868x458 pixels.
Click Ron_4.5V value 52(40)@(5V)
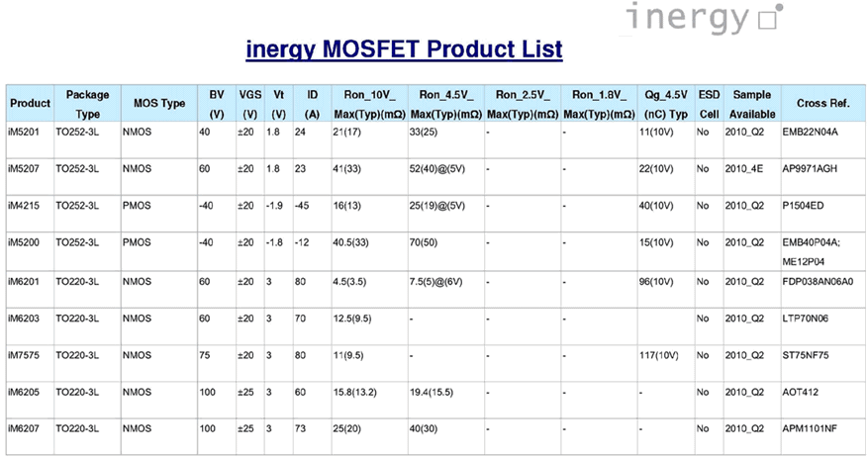436,169
